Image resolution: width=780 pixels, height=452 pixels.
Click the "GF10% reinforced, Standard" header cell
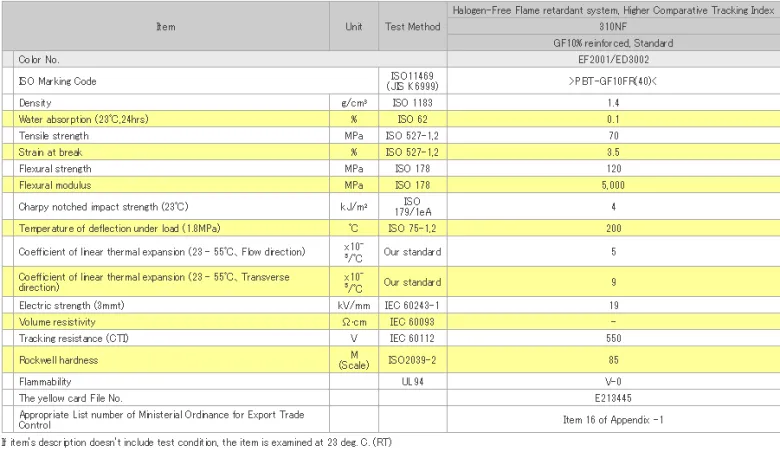pyautogui.click(x=613, y=43)
